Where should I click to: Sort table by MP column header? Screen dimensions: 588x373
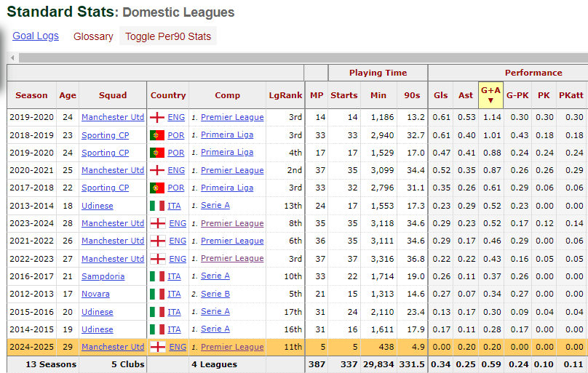(x=317, y=95)
